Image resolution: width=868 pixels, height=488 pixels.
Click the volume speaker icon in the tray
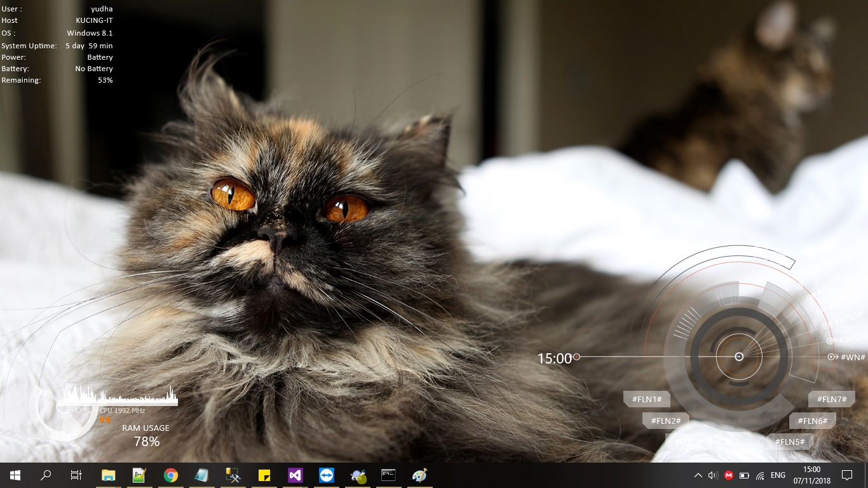point(712,474)
